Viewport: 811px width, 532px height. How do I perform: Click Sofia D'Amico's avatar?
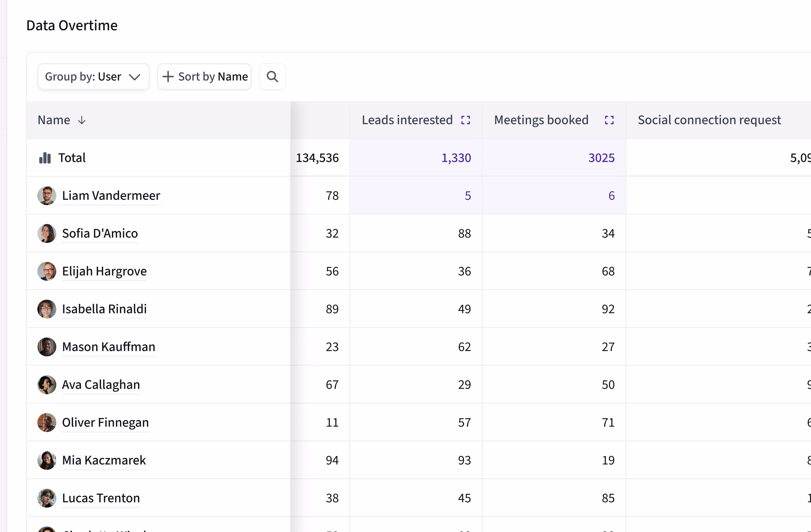(x=47, y=233)
